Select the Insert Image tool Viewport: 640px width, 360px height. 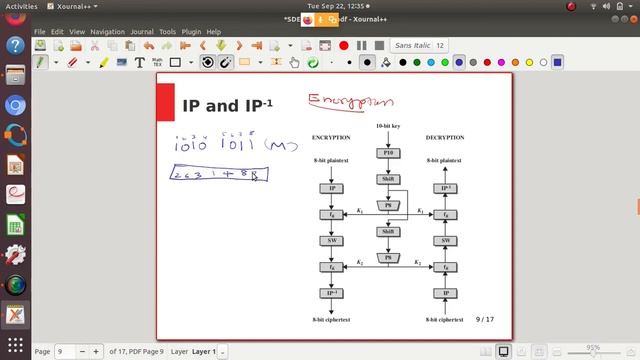[x=122, y=62]
